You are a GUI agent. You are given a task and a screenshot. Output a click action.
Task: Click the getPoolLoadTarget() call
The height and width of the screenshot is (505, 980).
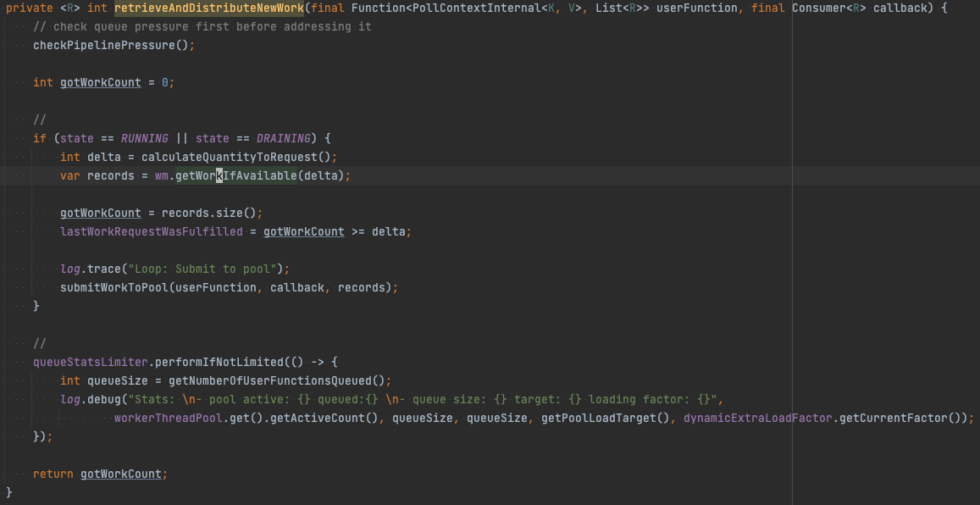(x=605, y=418)
